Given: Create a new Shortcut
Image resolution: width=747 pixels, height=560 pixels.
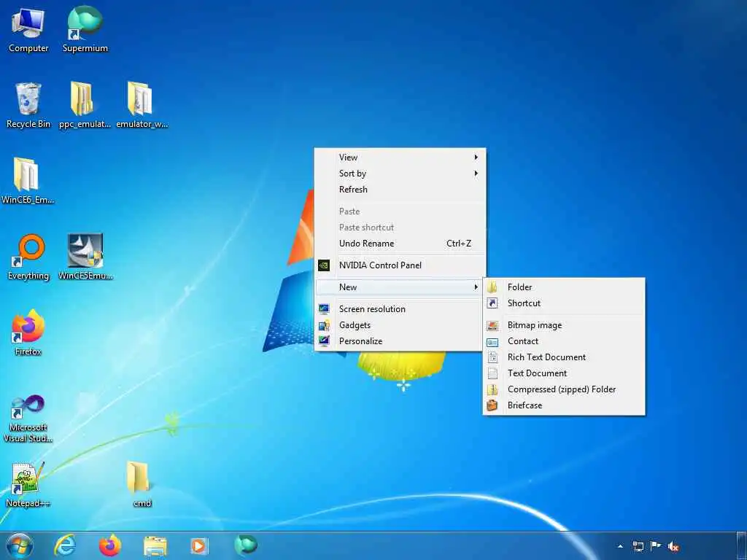Looking at the screenshot, I should pyautogui.click(x=564, y=303).
